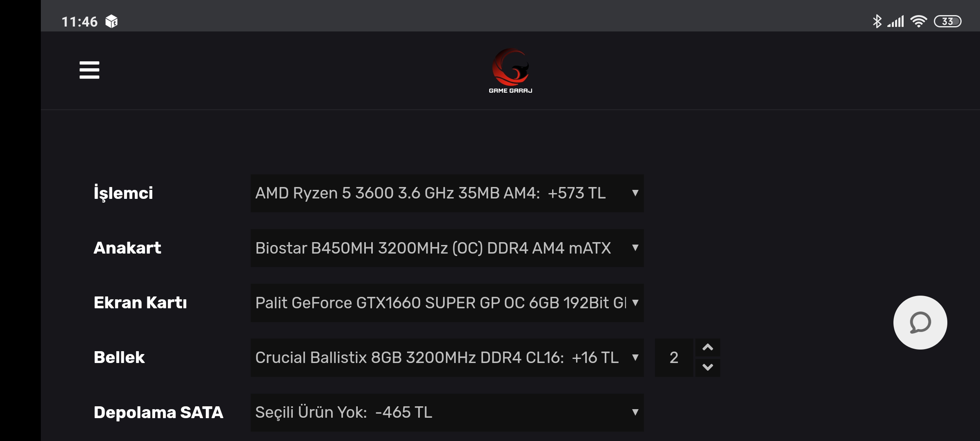The width and height of the screenshot is (980, 441).
Task: Click the İşlemci label
Action: [123, 193]
